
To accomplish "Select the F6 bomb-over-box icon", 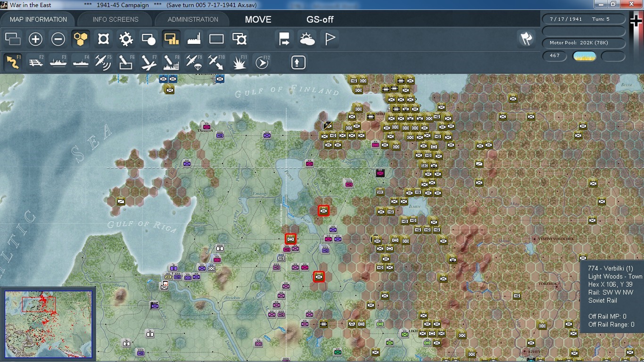I will [x=126, y=62].
